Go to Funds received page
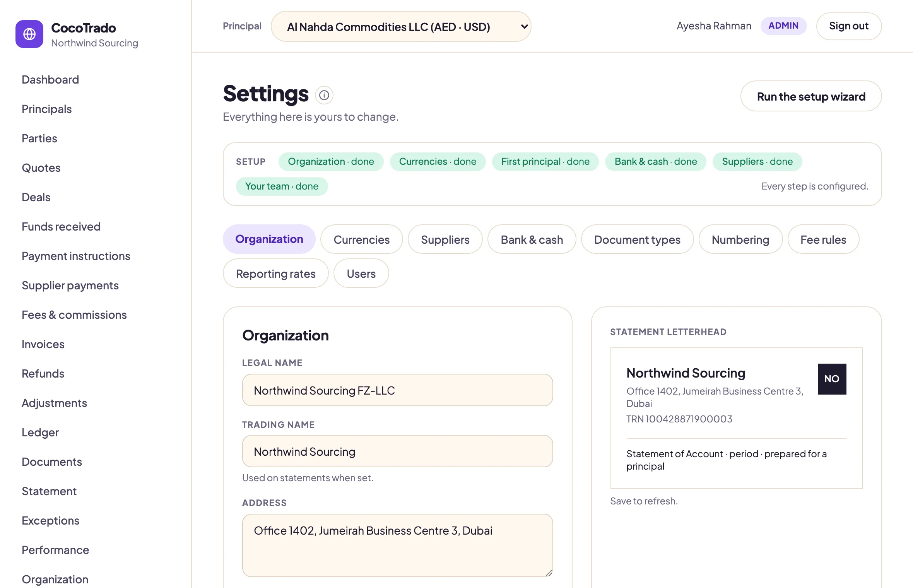This screenshot has height=588, width=913. pyautogui.click(x=61, y=226)
